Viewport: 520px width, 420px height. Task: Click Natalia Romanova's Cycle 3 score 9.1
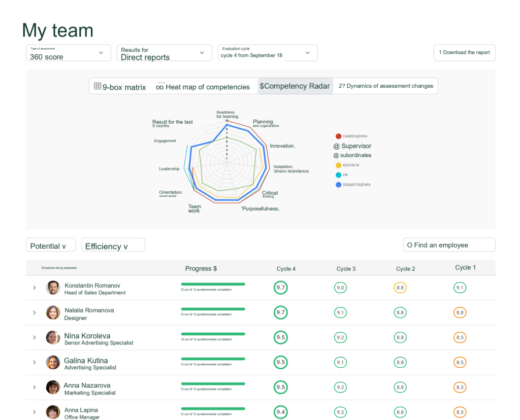pos(340,312)
